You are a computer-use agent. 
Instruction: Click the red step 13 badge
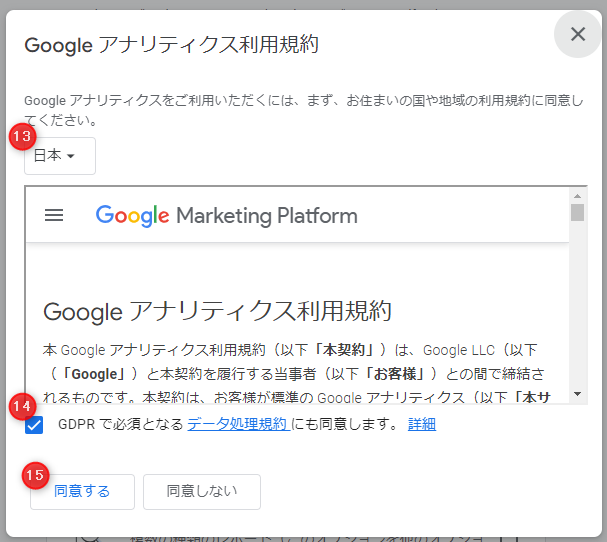pyautogui.click(x=22, y=136)
